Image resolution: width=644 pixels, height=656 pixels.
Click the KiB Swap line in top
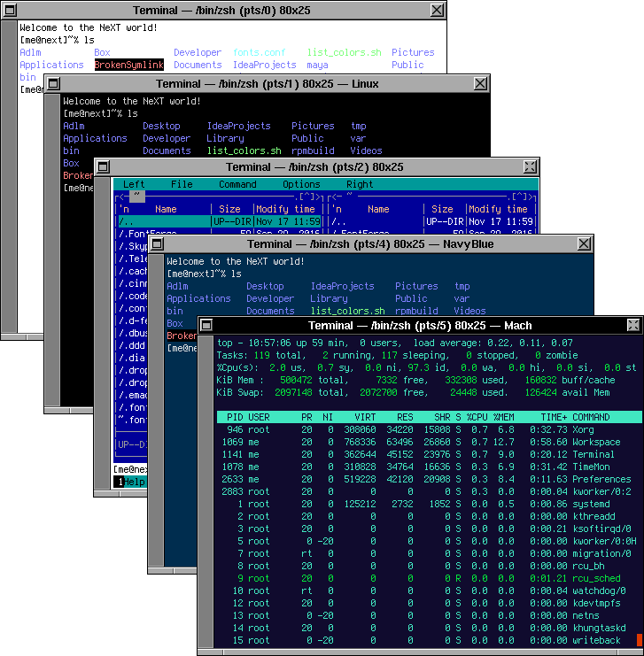413,392
